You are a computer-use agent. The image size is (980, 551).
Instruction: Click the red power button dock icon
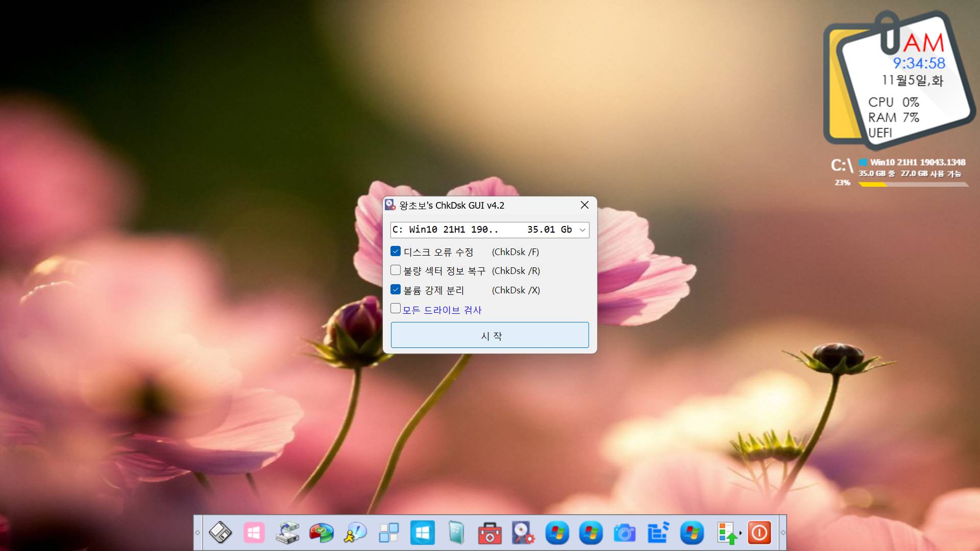pos(759,533)
